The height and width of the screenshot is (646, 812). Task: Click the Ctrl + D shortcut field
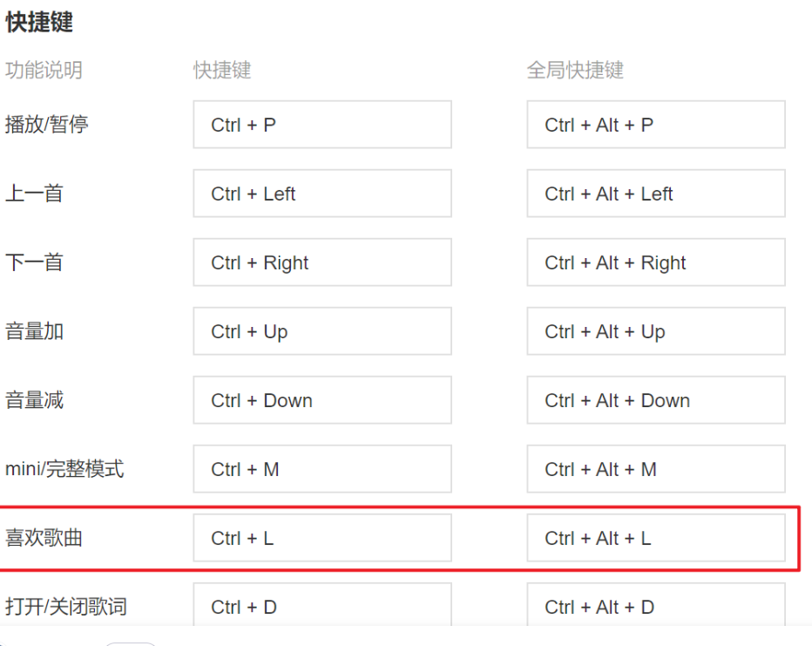pyautogui.click(x=321, y=607)
